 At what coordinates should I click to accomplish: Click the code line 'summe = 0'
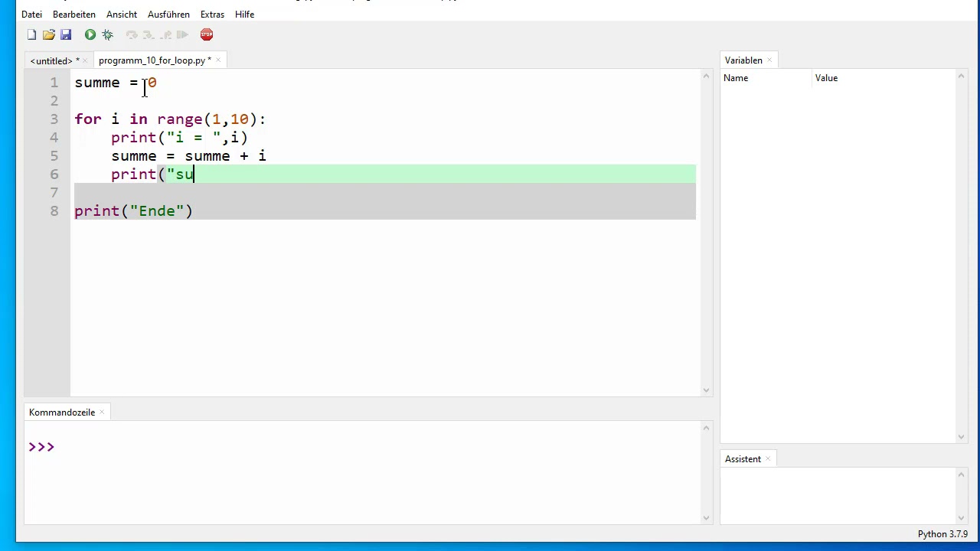(x=116, y=83)
